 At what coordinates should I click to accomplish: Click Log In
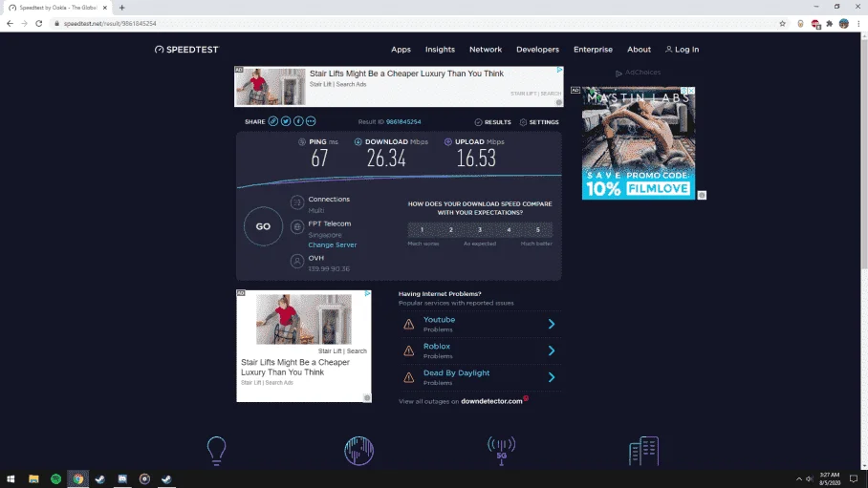682,50
